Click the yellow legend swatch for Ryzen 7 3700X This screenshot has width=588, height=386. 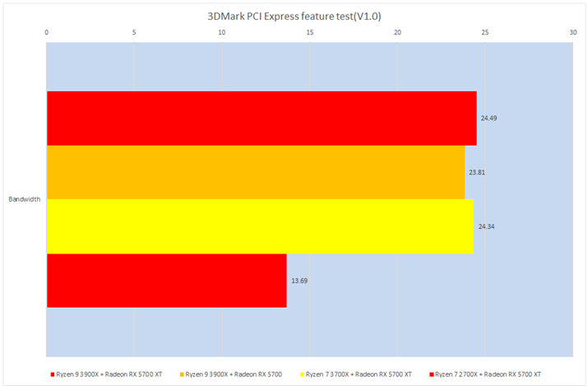click(302, 374)
